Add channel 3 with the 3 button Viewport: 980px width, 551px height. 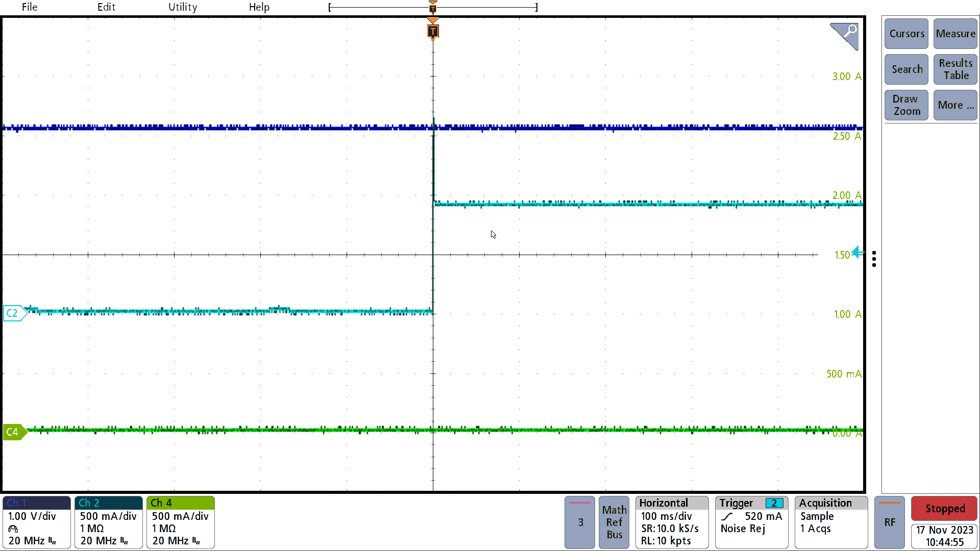(580, 522)
